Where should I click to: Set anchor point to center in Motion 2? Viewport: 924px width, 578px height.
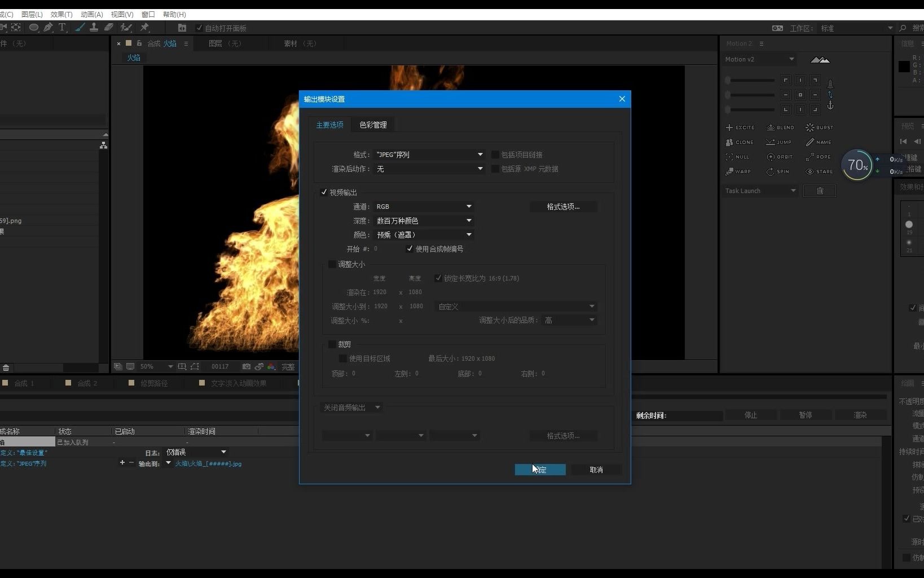(800, 95)
